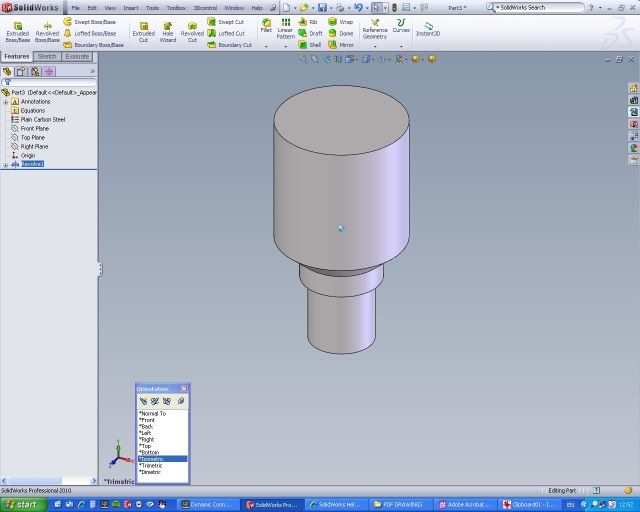The image size is (640, 512).
Task: Expand the Revolve1 feature node
Action: [x=6, y=164]
